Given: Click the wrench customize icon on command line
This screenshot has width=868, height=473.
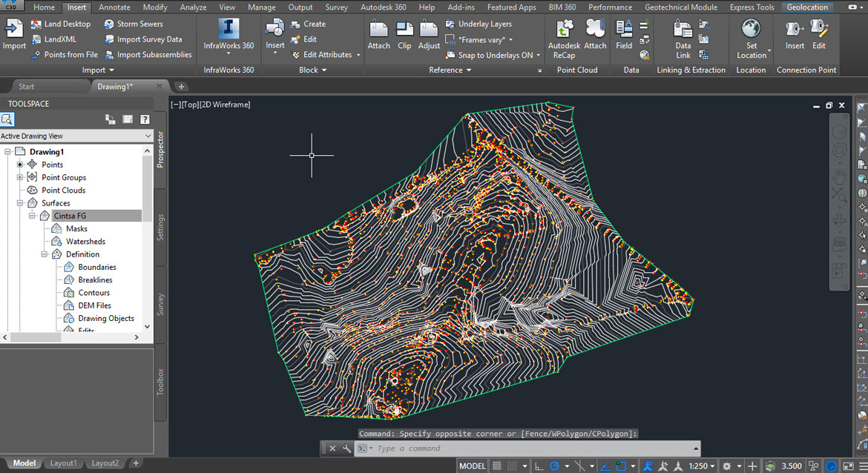Looking at the screenshot, I should coord(346,448).
